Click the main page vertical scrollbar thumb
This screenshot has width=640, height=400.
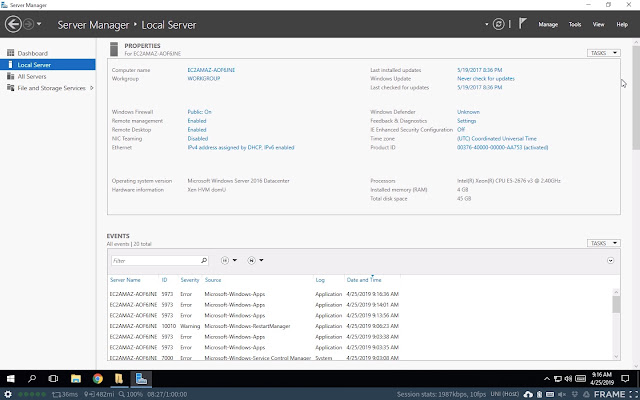[636, 97]
